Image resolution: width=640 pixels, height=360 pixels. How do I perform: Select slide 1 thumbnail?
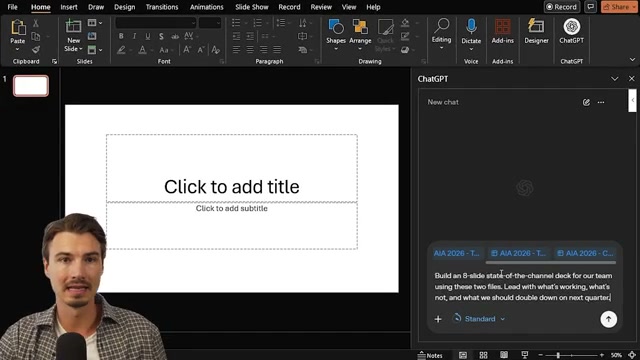click(31, 86)
